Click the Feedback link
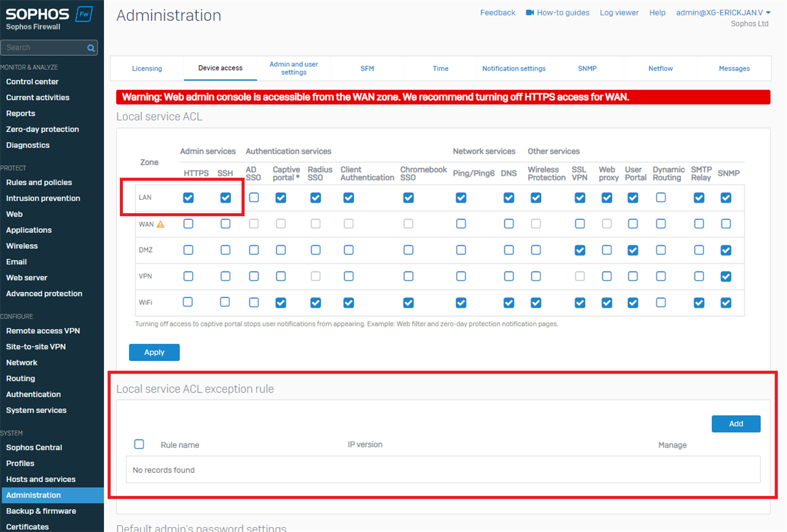This screenshot has height=532, width=787. 497,13
